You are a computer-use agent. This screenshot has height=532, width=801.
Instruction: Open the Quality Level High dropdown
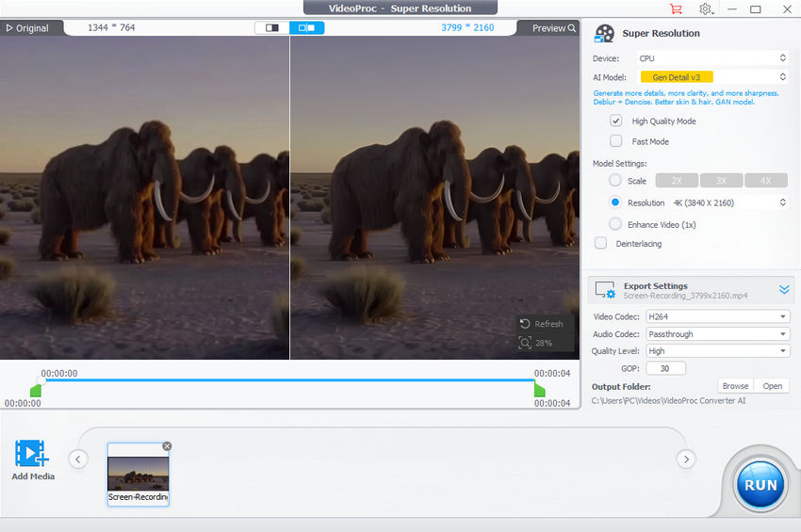coord(718,351)
